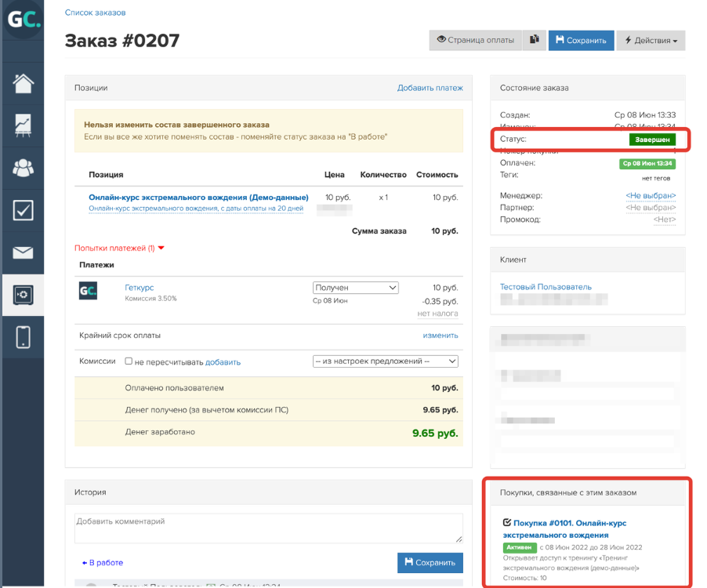
Task: Expand "Попытки платежей (1)" section
Action: point(119,248)
